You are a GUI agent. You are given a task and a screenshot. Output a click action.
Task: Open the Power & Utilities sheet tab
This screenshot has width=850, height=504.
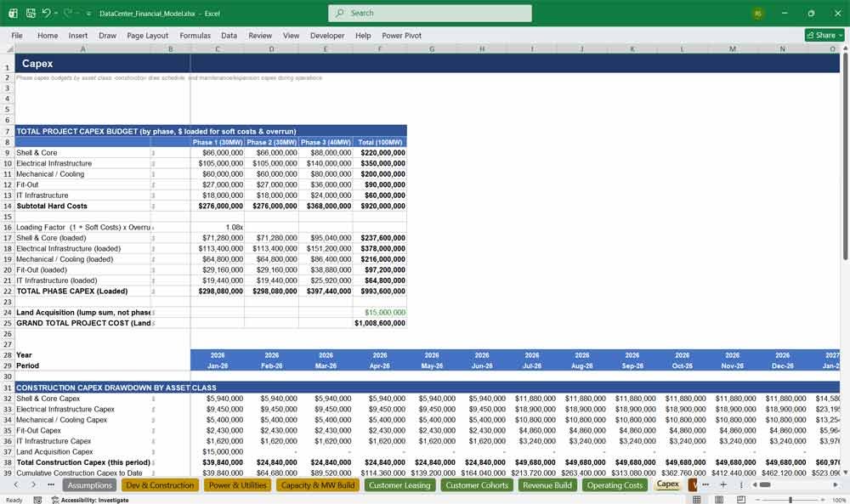tap(238, 485)
